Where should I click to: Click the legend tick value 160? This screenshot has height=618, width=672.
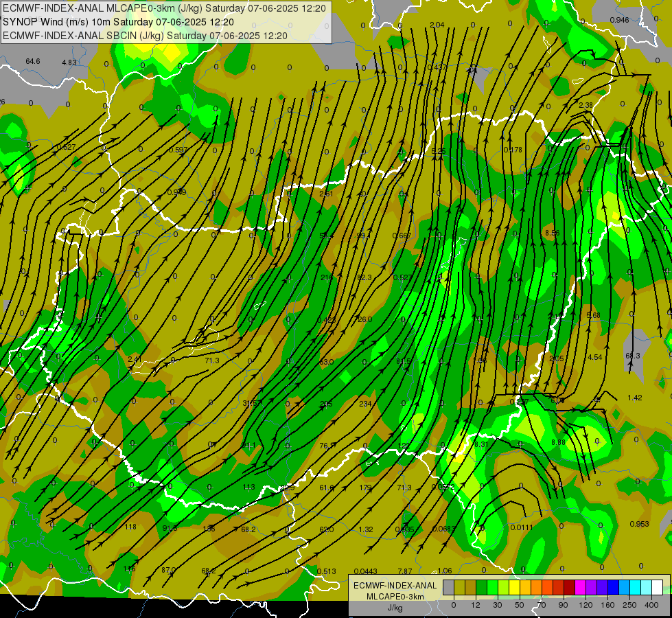(x=607, y=605)
